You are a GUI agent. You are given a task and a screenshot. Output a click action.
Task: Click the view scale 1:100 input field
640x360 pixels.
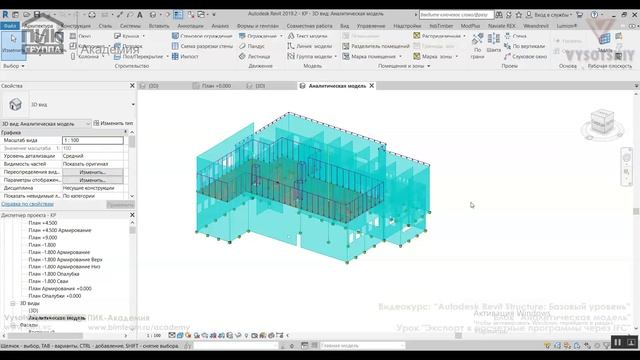93,140
